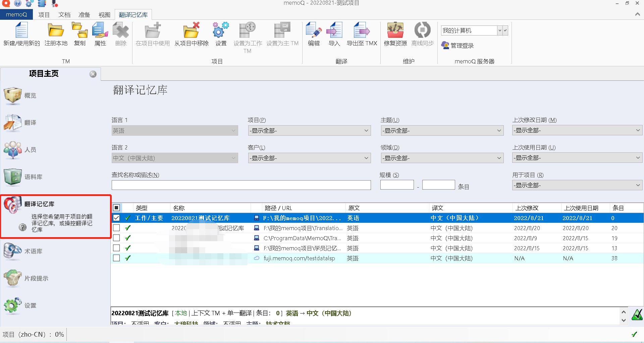Click the 新建/使用新的 TM icon

click(21, 30)
